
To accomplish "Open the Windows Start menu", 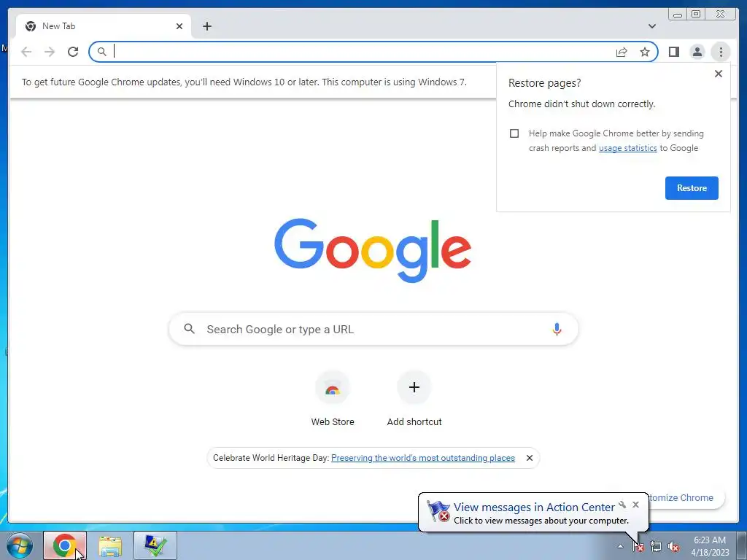I will click(x=19, y=545).
